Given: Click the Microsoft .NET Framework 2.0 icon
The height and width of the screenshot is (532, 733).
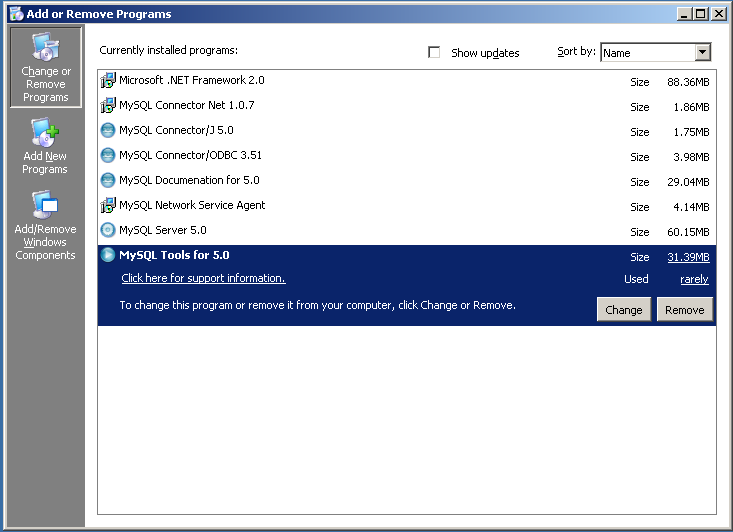Looking at the screenshot, I should 108,81.
